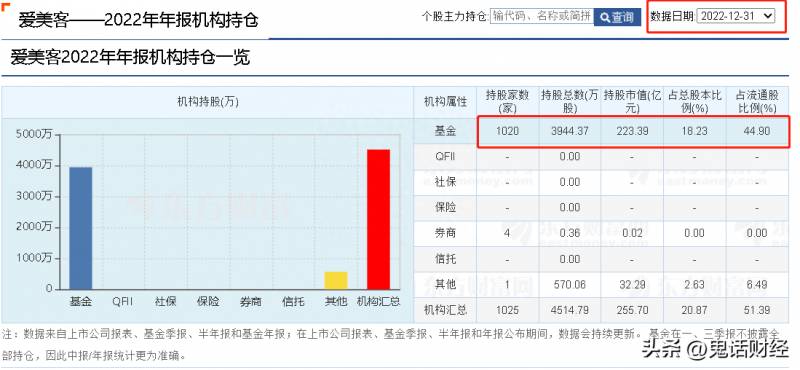This screenshot has height=370, width=800.
Task: Click the 570.06 value in 其他 row
Action: coord(570,284)
